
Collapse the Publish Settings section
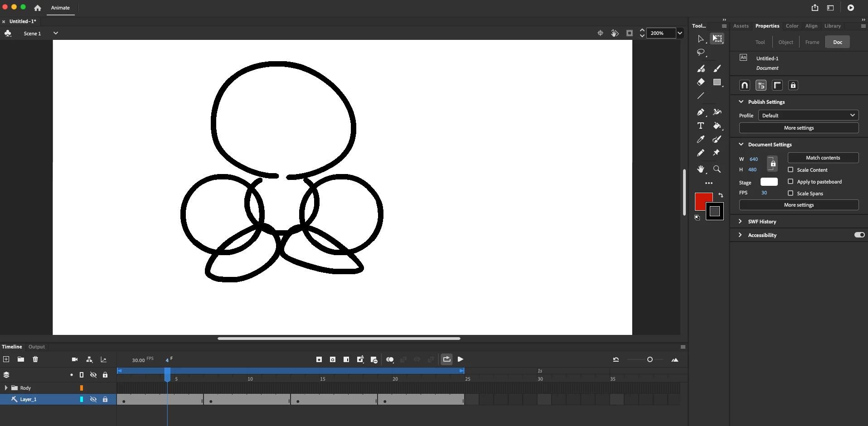pos(741,102)
